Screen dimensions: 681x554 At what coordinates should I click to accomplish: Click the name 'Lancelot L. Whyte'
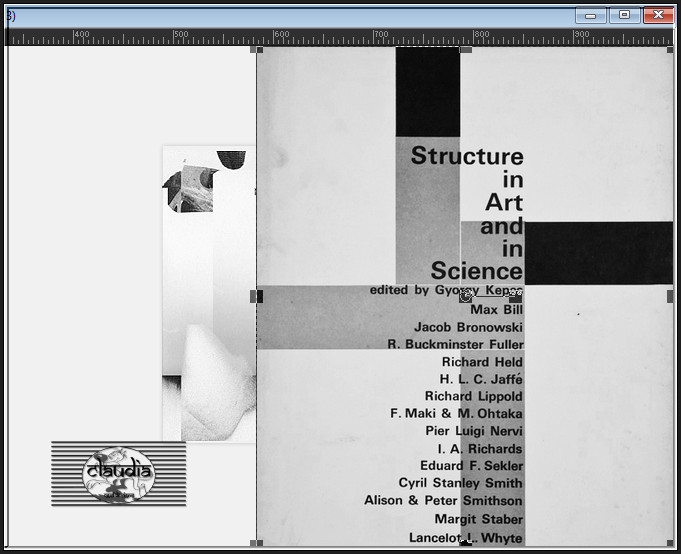[466, 538]
